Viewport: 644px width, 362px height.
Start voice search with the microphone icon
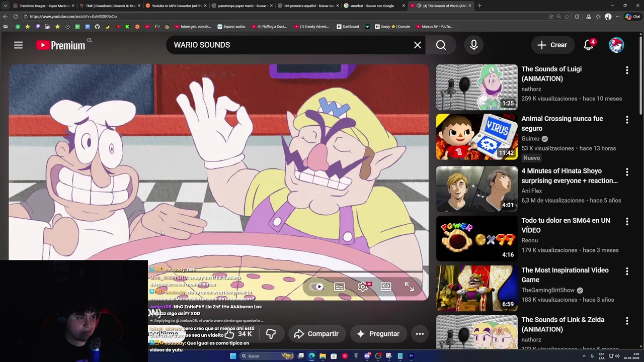[474, 45]
